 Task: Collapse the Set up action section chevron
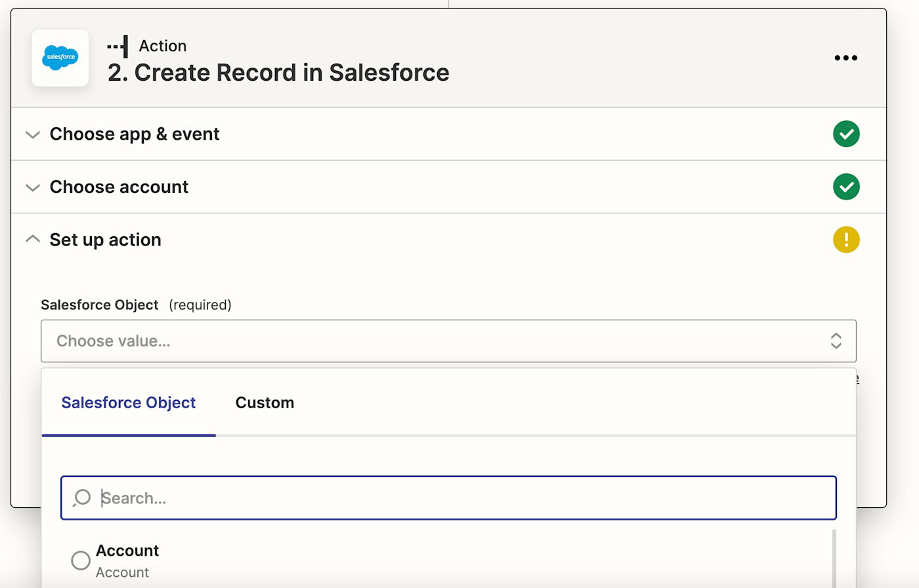coord(32,240)
